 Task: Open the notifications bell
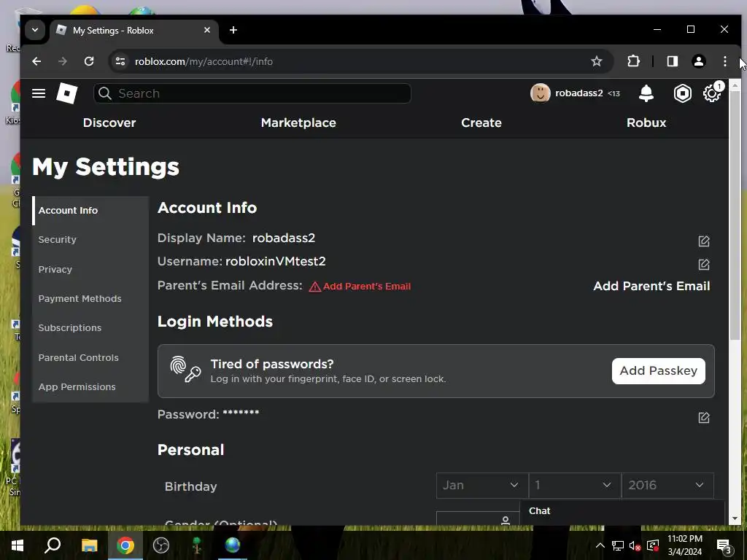[646, 93]
